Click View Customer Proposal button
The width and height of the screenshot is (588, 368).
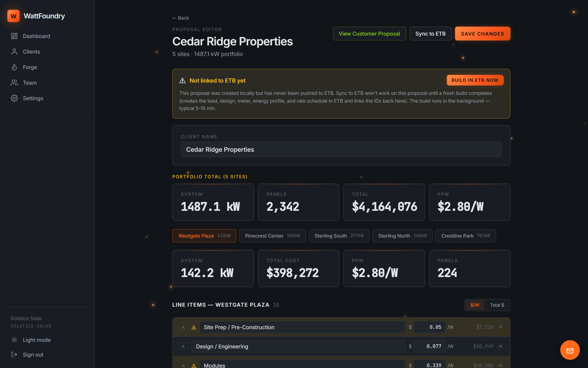pos(369,34)
